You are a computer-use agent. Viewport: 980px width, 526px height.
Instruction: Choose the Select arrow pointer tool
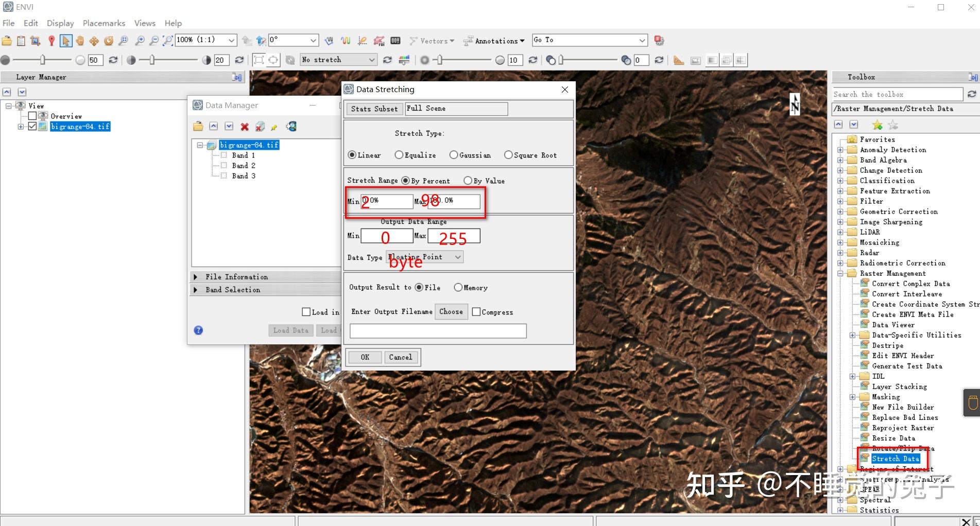coord(65,41)
